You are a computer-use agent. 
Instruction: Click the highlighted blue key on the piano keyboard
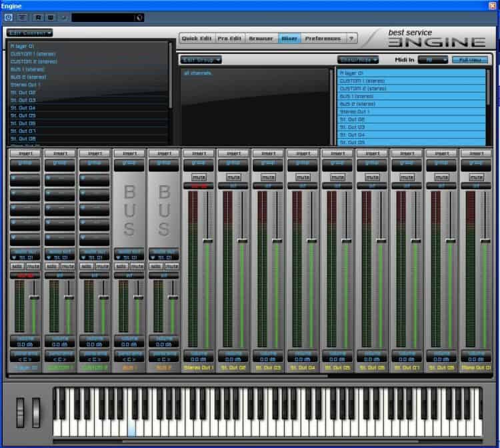point(132,428)
